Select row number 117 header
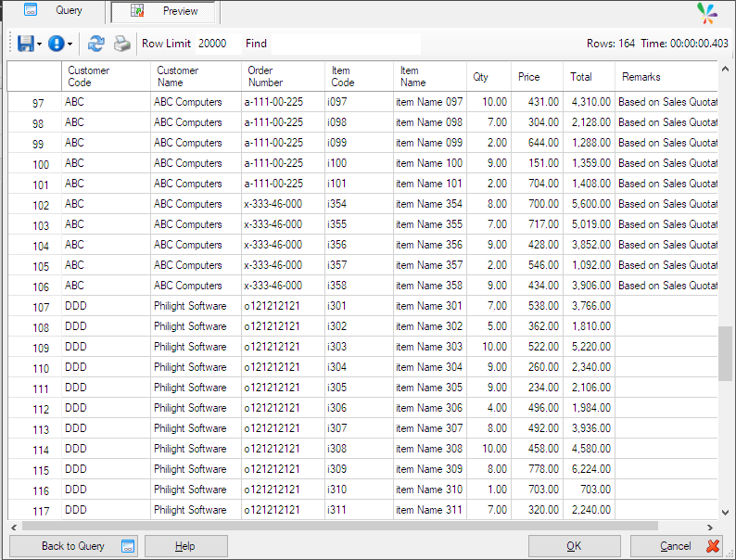 [x=34, y=510]
